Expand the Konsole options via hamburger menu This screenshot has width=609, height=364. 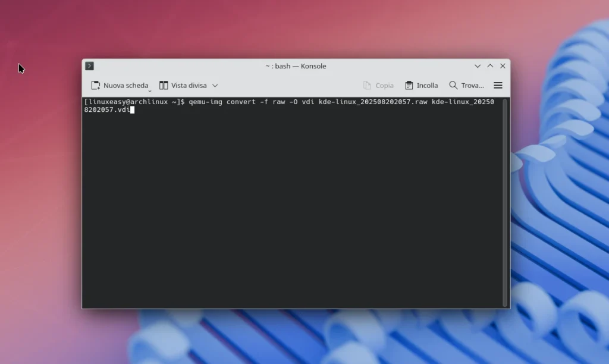[498, 85]
